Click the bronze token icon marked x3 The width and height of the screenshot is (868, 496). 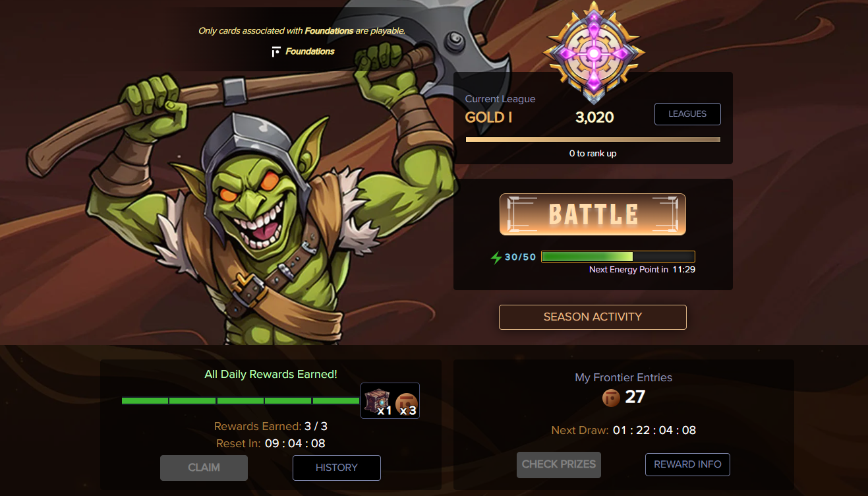point(406,404)
